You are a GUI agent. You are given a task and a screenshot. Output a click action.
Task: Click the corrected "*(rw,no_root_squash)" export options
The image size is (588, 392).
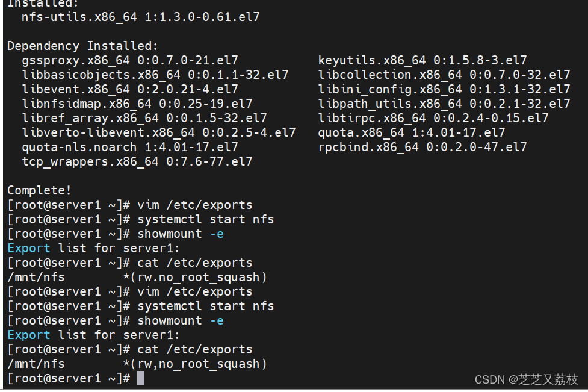pos(195,364)
